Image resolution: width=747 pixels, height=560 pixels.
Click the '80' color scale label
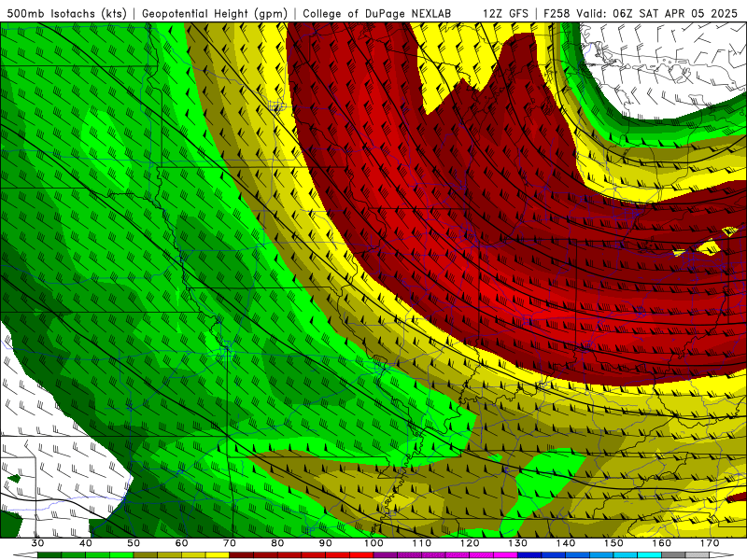point(277,543)
